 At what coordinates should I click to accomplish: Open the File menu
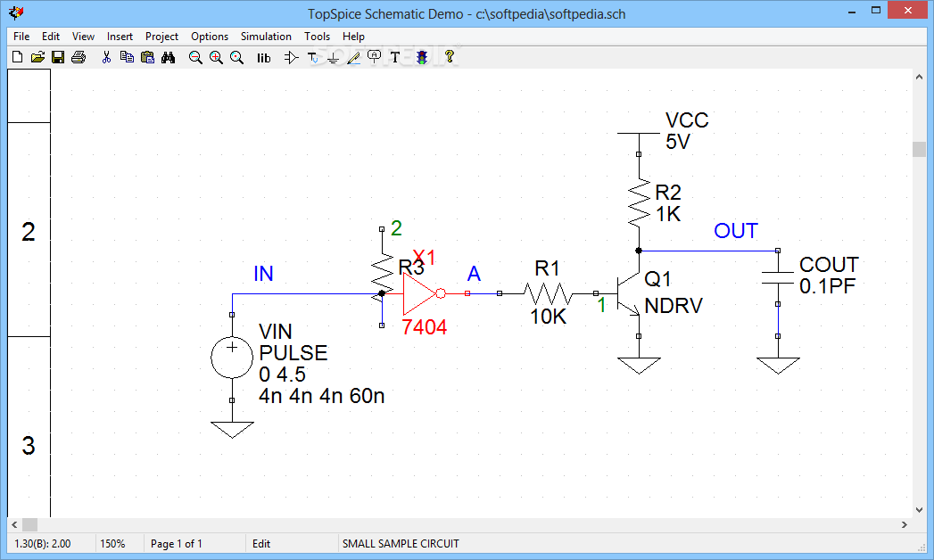21,37
